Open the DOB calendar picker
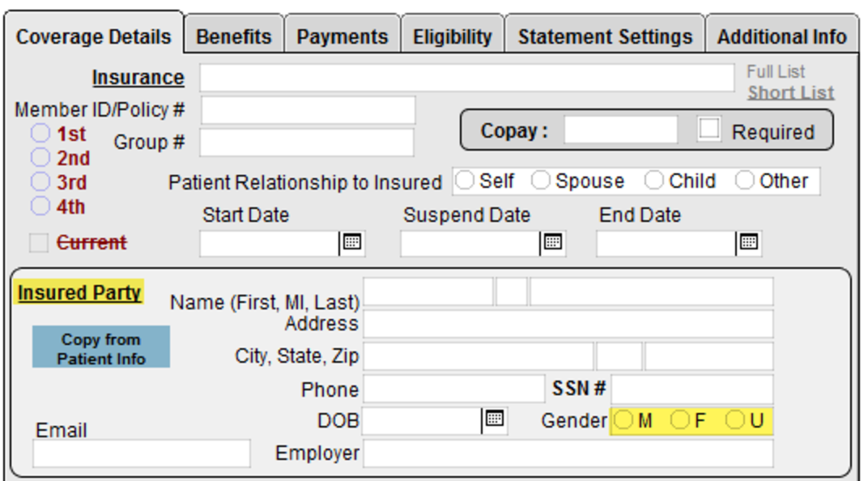Screen dimensions: 868x481 point(494,419)
